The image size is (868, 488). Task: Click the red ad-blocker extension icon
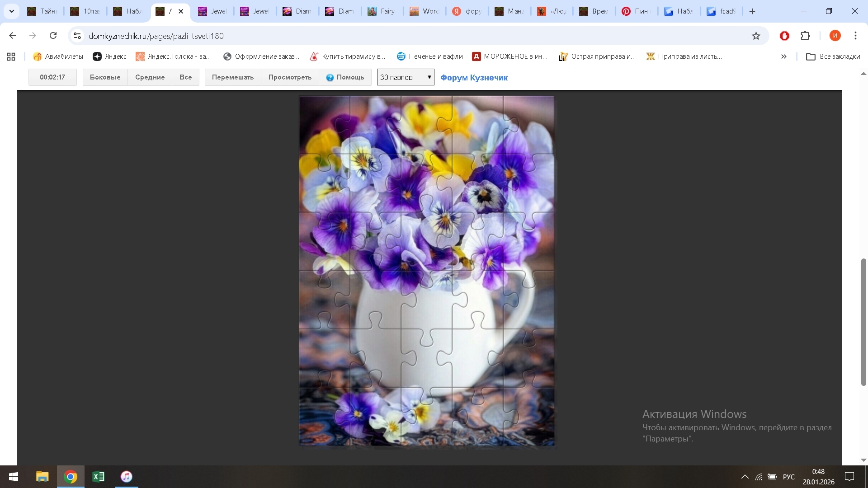(x=784, y=36)
